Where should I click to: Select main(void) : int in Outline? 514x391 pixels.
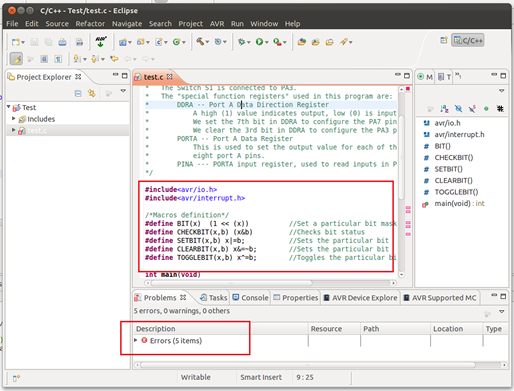point(459,204)
